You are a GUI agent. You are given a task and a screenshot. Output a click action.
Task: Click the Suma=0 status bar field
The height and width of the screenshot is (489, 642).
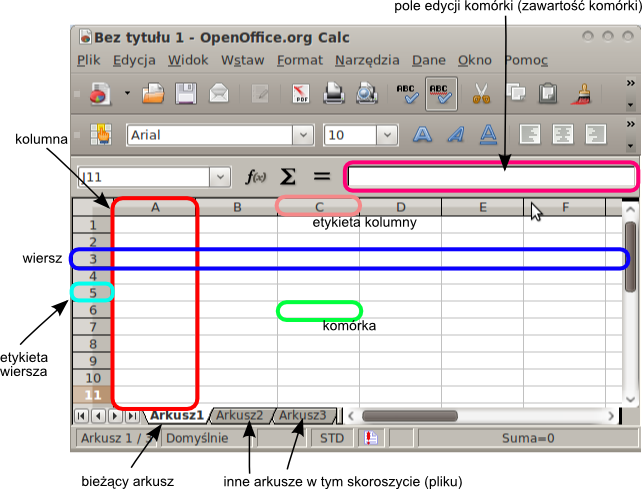pyautogui.click(x=528, y=438)
